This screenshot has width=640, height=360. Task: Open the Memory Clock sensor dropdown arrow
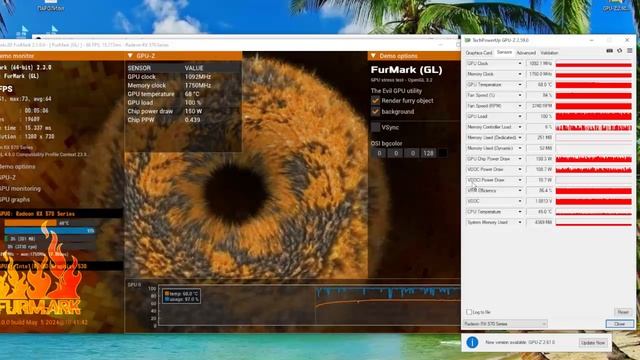tap(520, 74)
